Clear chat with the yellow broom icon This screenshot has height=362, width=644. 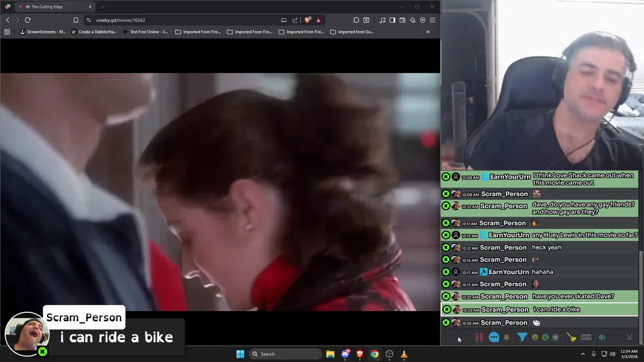pos(571,337)
